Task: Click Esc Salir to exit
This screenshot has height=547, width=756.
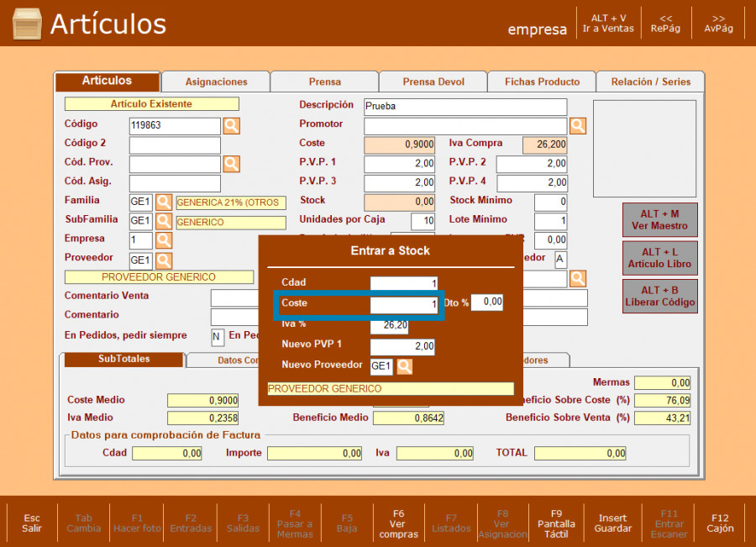Action: pos(32,523)
